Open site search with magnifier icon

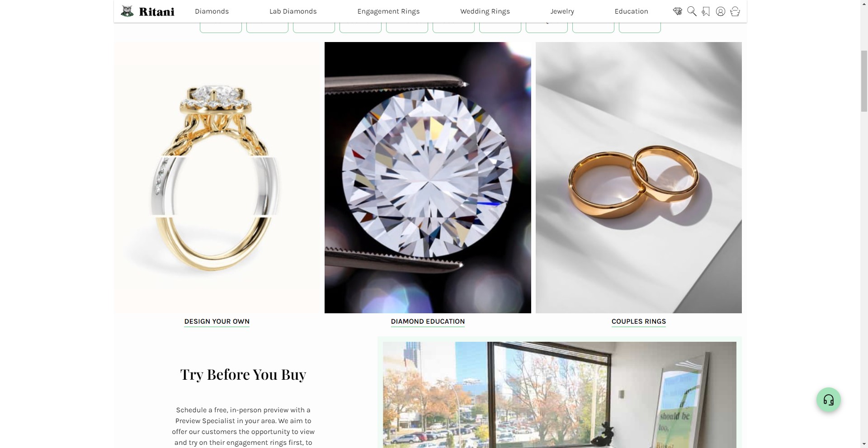[x=692, y=11]
